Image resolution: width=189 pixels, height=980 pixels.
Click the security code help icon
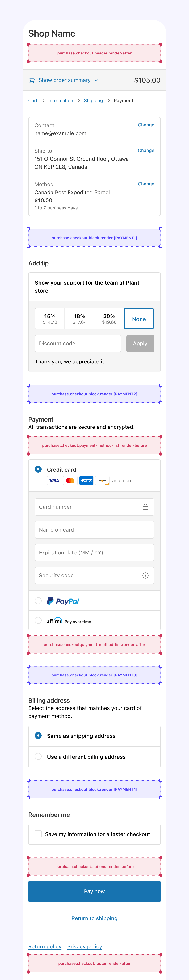click(x=145, y=575)
